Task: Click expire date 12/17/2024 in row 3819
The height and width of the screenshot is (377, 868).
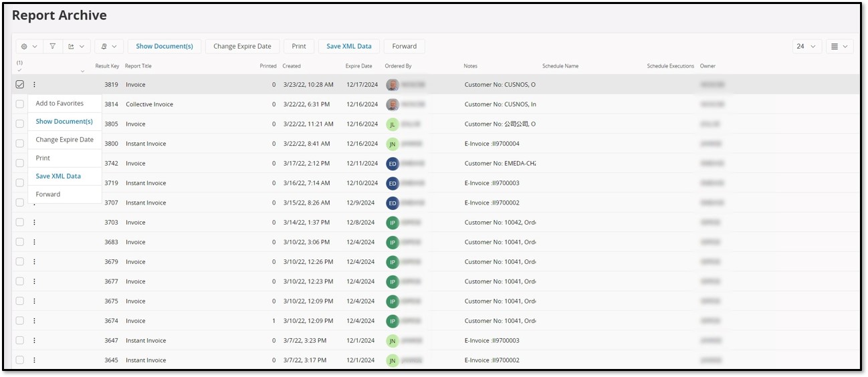Action: pos(362,84)
